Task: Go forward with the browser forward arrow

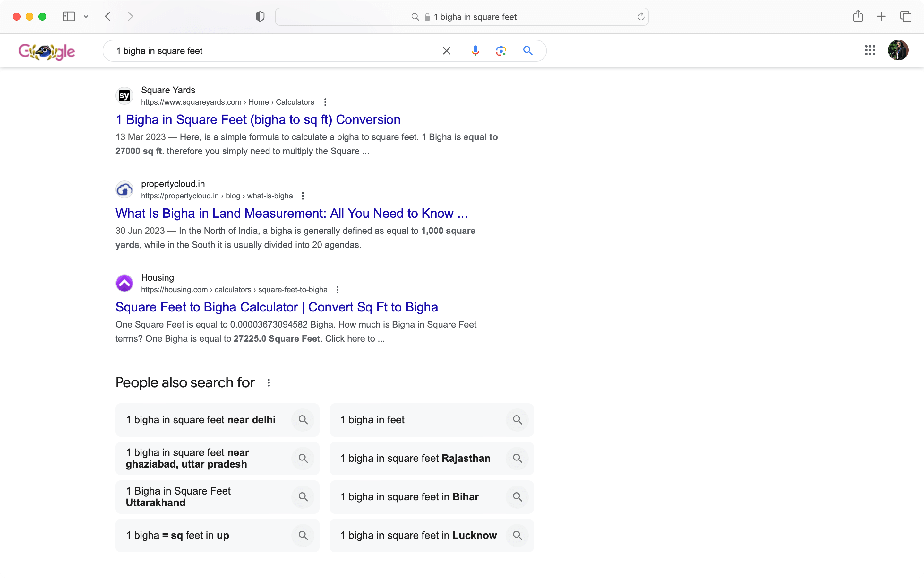Action: pyautogui.click(x=130, y=16)
